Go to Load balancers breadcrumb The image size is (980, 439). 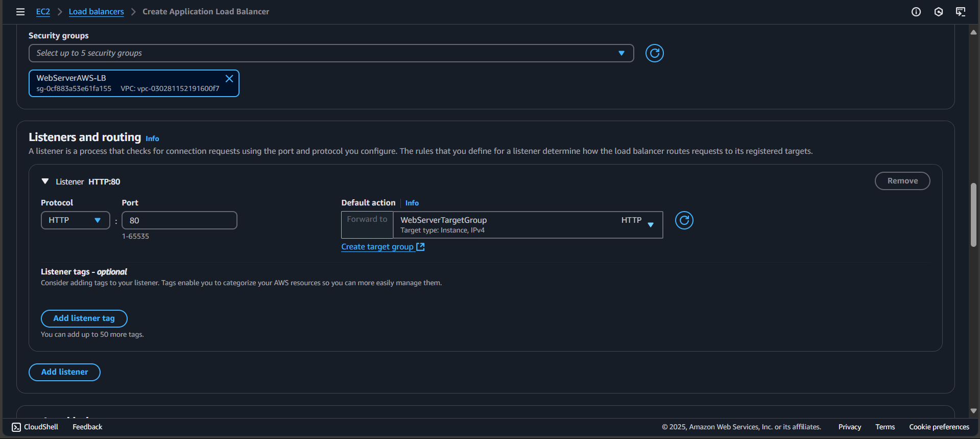[97, 12]
